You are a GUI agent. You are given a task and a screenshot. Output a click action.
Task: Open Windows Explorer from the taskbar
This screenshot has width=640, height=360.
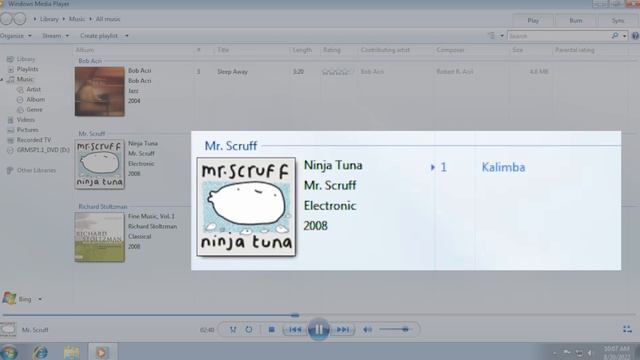click(71, 352)
